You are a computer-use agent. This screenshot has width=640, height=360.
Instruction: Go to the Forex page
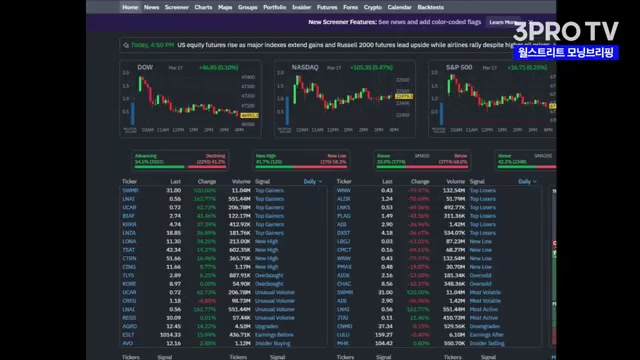(351, 7)
